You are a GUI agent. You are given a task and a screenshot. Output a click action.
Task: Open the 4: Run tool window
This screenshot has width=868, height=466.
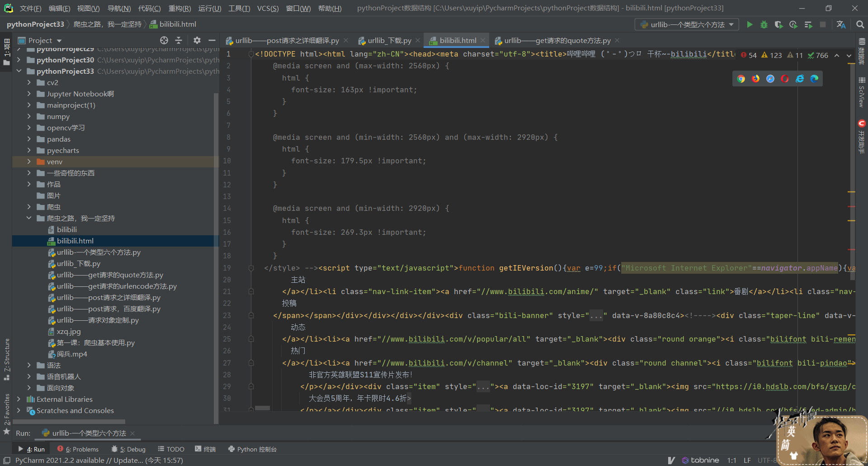[32, 449]
